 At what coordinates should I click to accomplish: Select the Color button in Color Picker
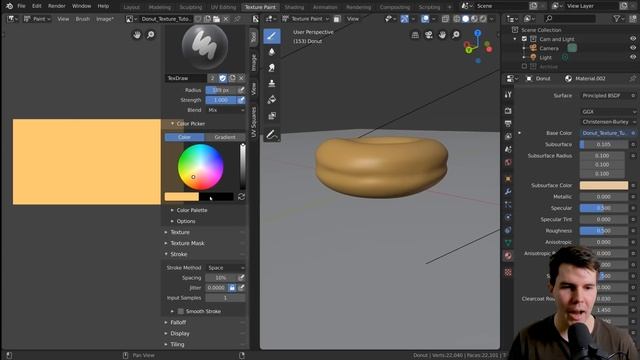[x=184, y=137]
